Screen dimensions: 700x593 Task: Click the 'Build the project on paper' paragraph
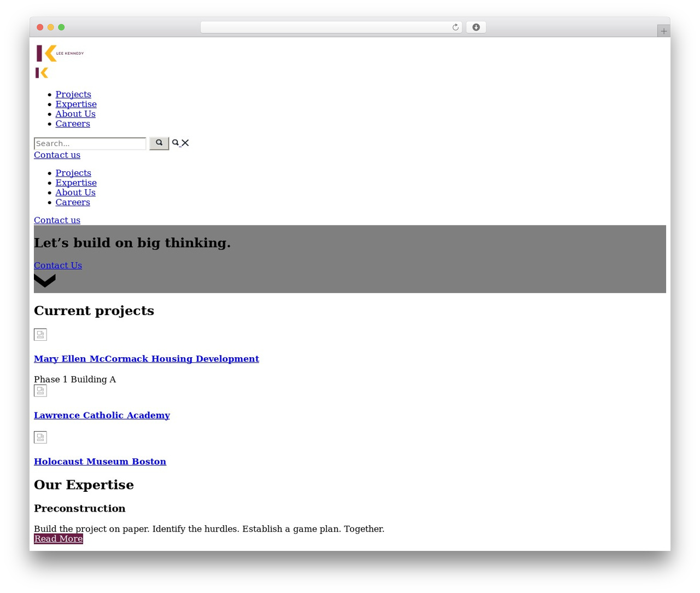[x=209, y=529]
